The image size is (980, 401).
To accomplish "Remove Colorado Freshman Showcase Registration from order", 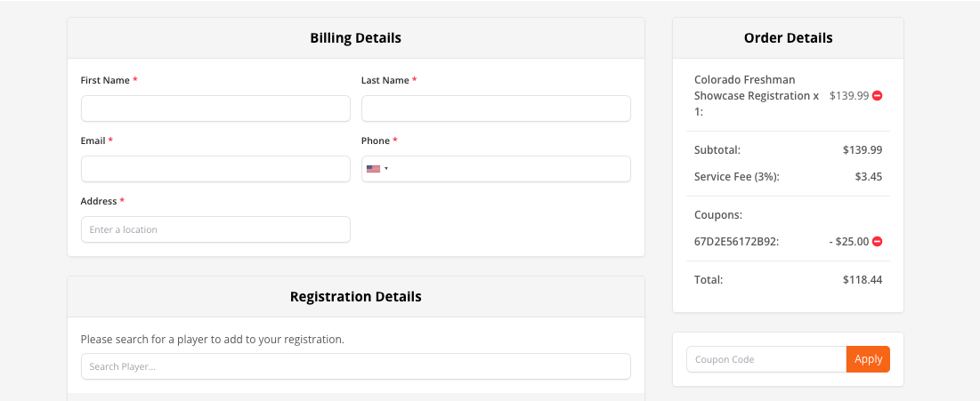I will tap(877, 96).
